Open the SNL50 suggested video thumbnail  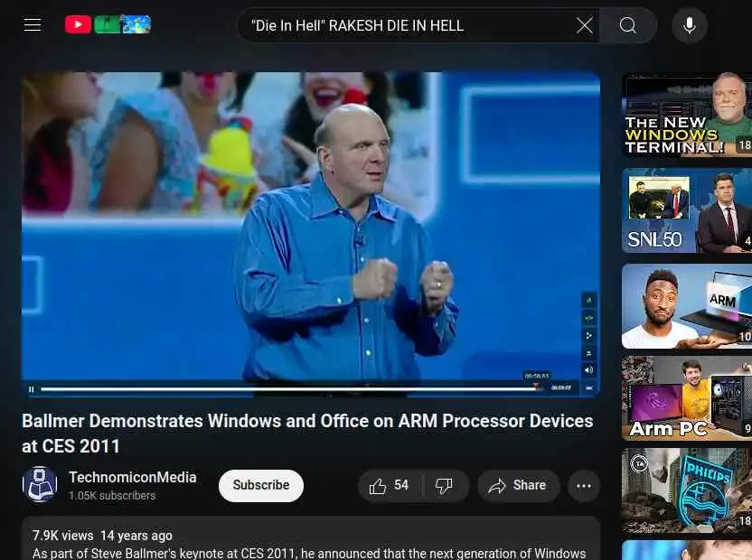687,210
